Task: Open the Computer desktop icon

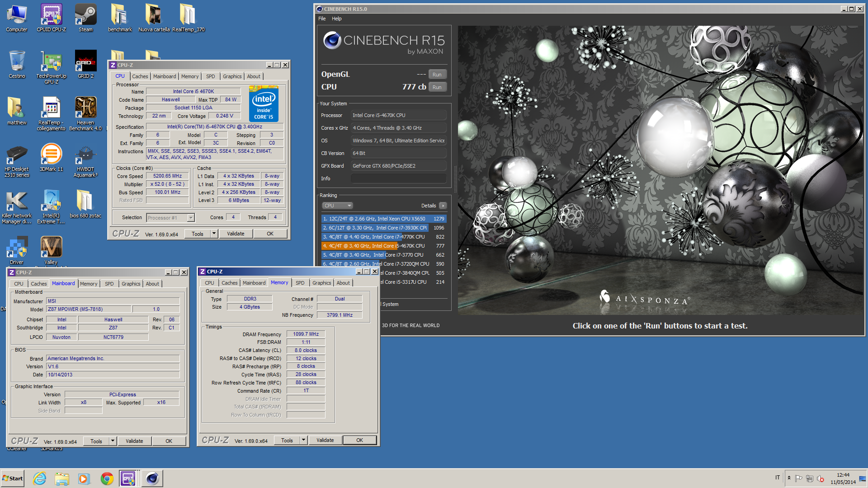Action: pos(17,18)
